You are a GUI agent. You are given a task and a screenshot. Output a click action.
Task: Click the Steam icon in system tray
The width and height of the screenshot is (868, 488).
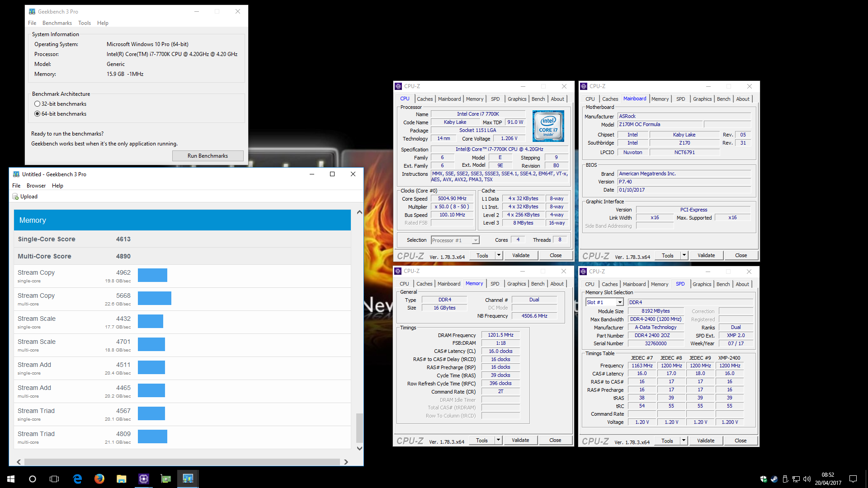(x=774, y=479)
